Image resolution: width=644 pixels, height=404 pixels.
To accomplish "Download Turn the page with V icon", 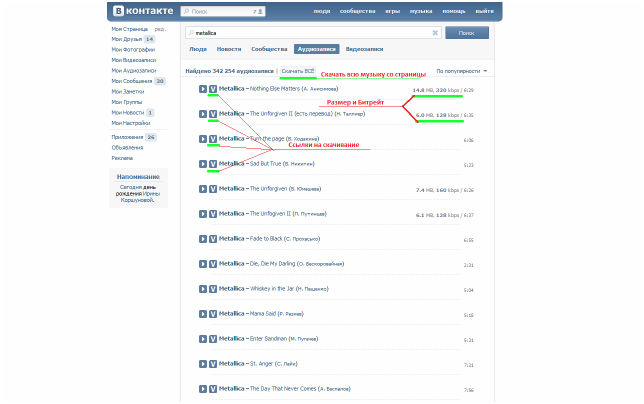I will click(x=213, y=139).
